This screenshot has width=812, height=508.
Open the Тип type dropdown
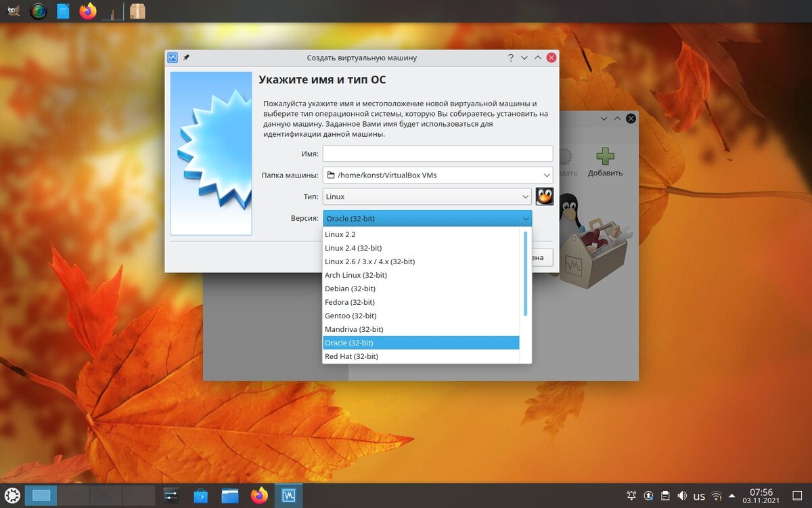427,196
